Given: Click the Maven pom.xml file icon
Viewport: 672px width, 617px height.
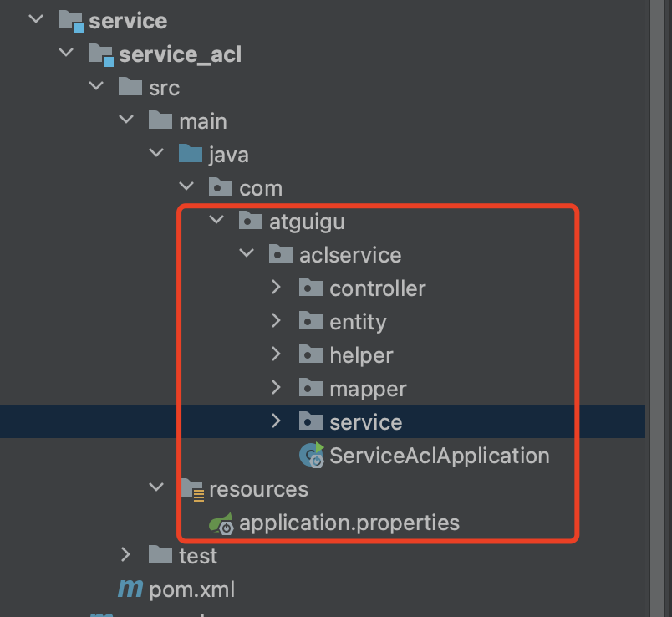Looking at the screenshot, I should point(130,589).
